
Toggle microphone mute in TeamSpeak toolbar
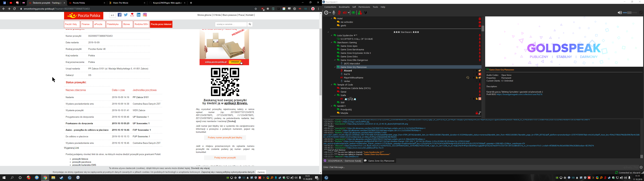(x=339, y=13)
